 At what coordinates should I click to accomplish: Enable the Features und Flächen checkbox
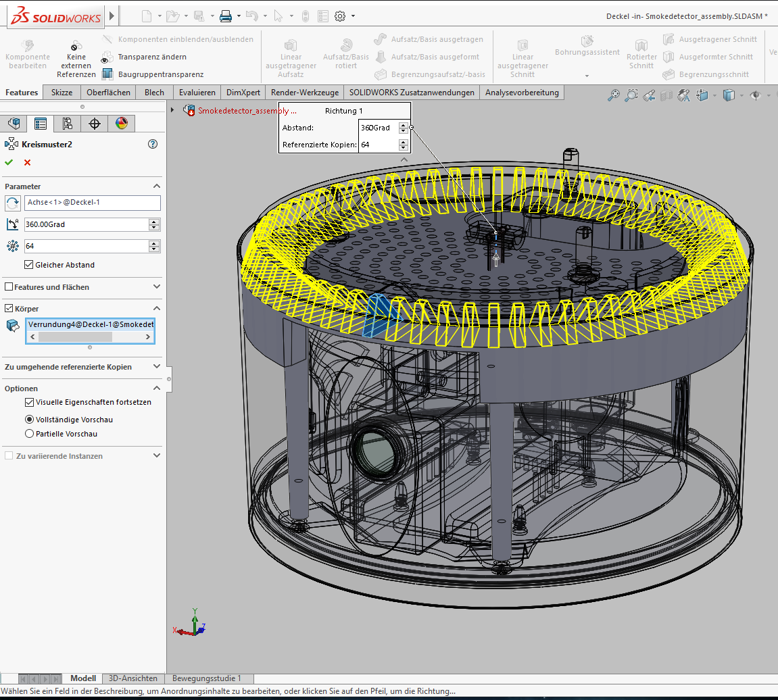(x=9, y=287)
